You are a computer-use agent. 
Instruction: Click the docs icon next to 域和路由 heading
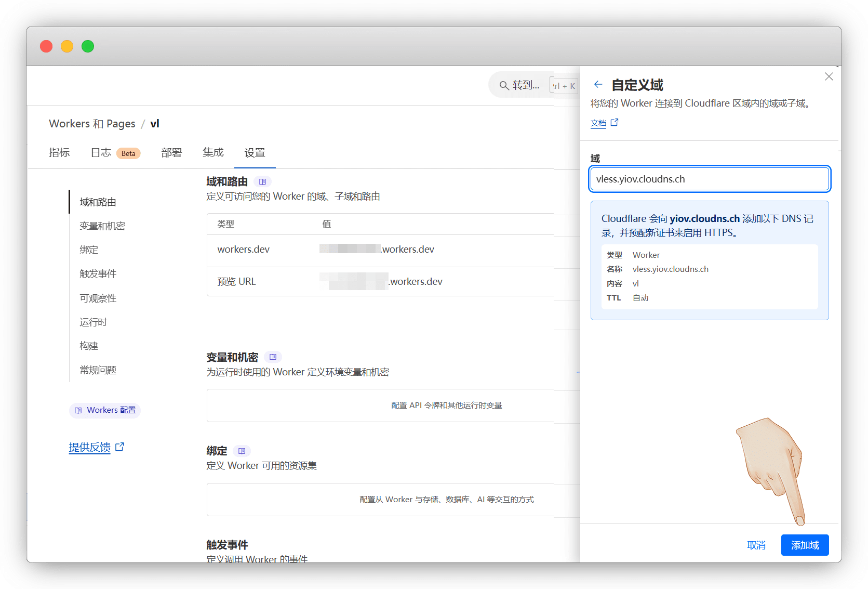pyautogui.click(x=262, y=182)
